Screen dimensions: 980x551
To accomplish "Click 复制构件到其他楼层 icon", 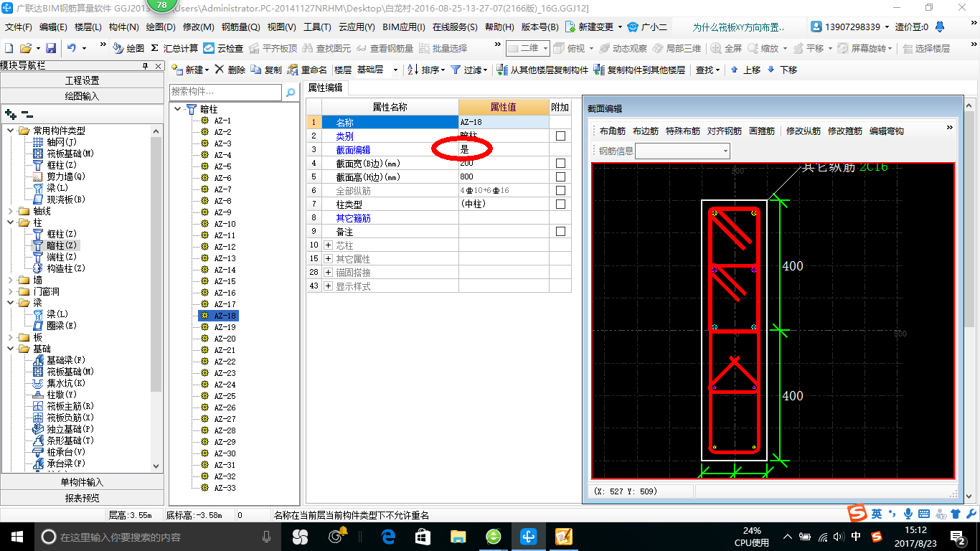I will click(x=599, y=70).
